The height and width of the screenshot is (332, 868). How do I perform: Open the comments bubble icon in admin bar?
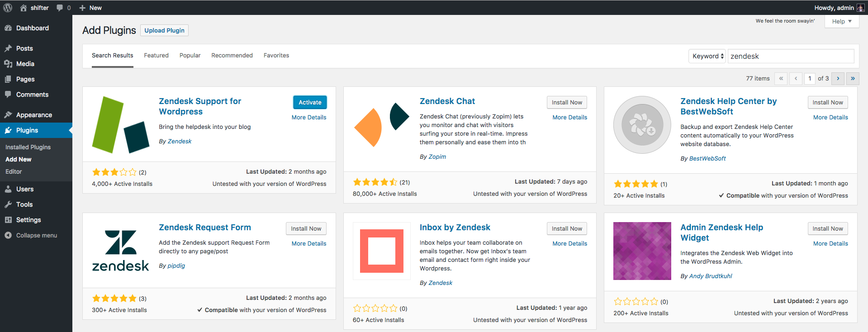pos(60,8)
